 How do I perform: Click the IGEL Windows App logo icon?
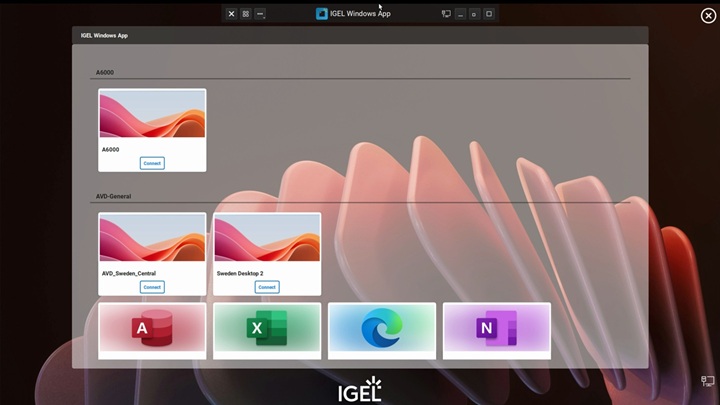[322, 14]
